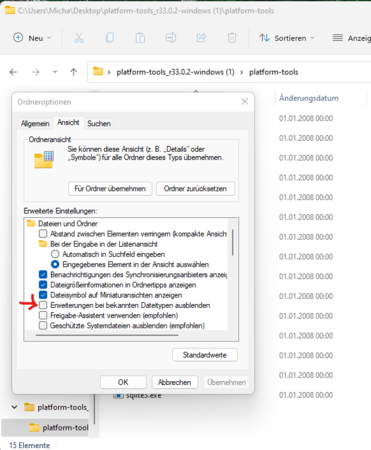
Task: Check 'Freigabe-Assistent verwenden (empfohlen)'
Action: click(x=43, y=315)
